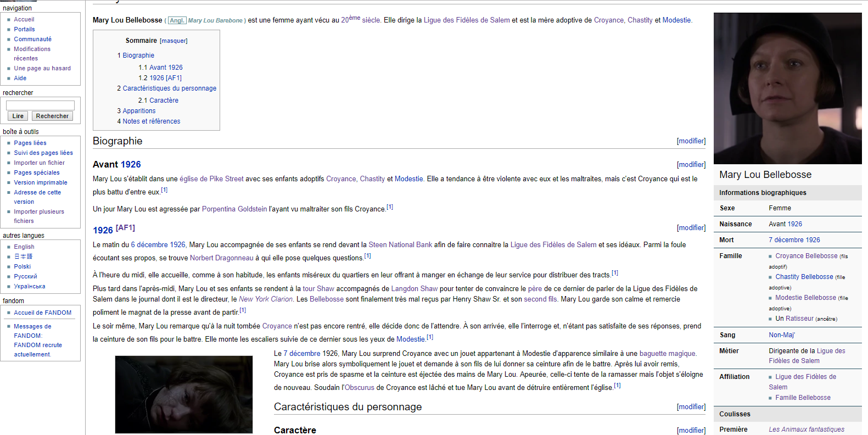Open Famille Bellebosse under Affiliation
Screen dimensions: 868x435
[803, 398]
